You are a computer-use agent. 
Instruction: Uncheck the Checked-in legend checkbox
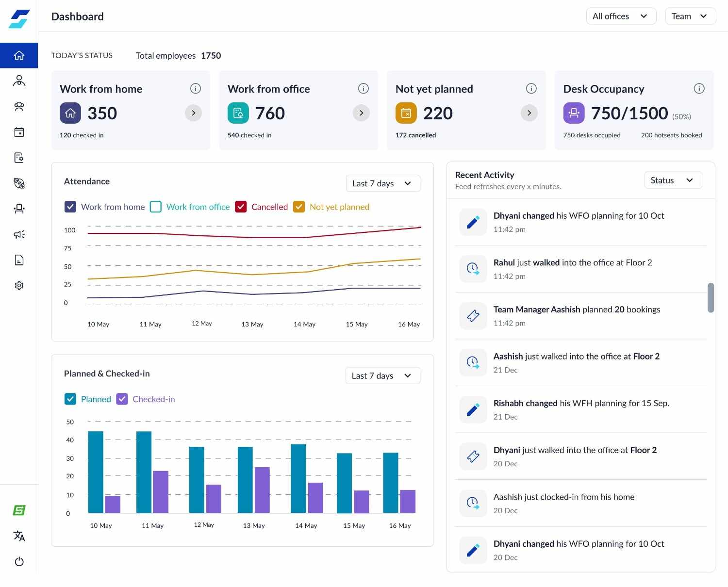point(122,399)
